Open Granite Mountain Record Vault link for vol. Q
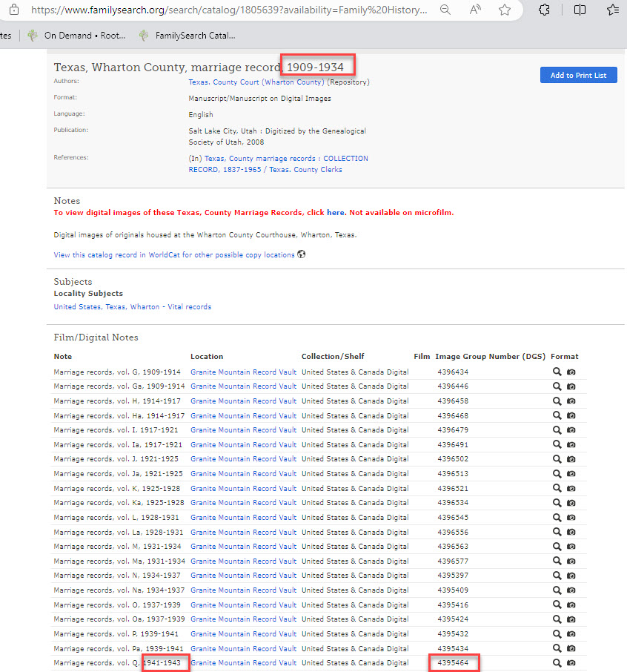The height and width of the screenshot is (672, 627). 243,663
